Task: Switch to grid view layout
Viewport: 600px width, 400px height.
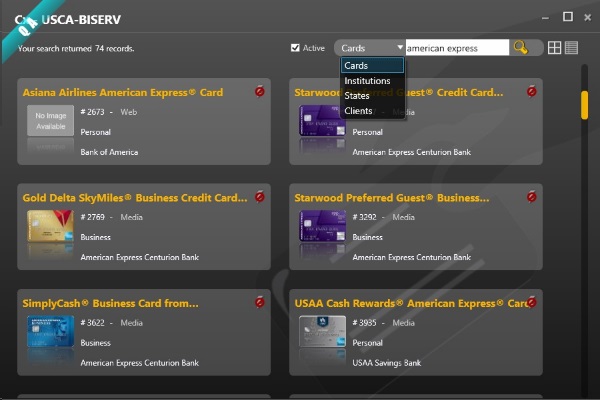Action: coord(554,48)
